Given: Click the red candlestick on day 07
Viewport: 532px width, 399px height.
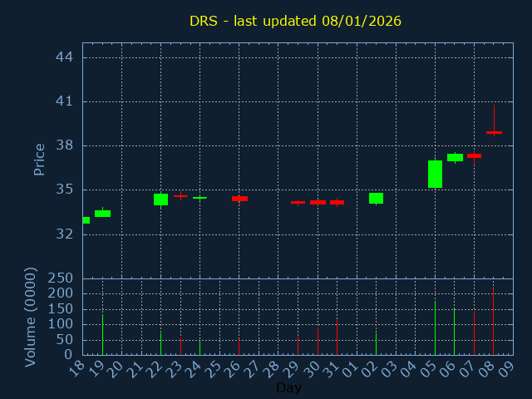Looking at the screenshot, I should [x=474, y=155].
